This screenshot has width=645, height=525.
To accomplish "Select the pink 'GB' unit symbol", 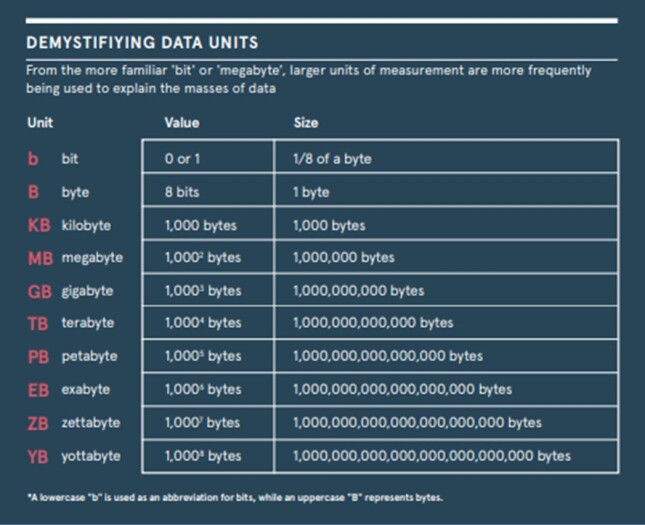I will [x=39, y=292].
